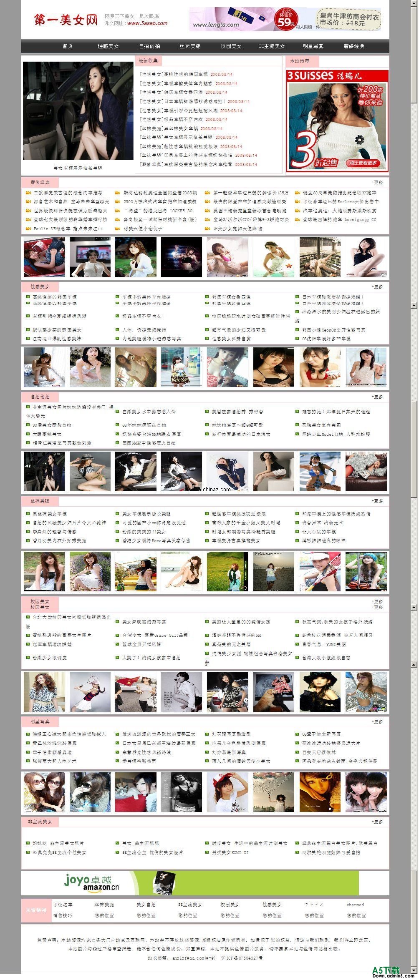The image size is (419, 980).
Task: Click +更多 in the 奢侈经典 section
Action: click(x=377, y=183)
